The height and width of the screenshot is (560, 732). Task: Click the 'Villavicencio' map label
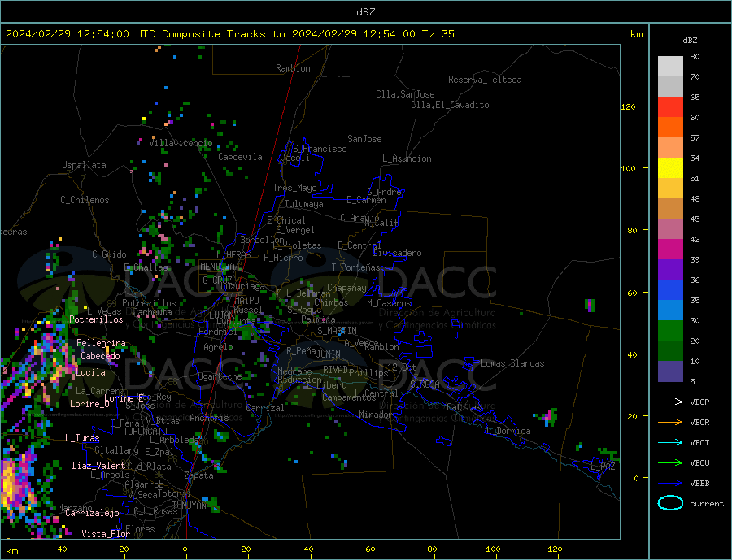(x=181, y=143)
